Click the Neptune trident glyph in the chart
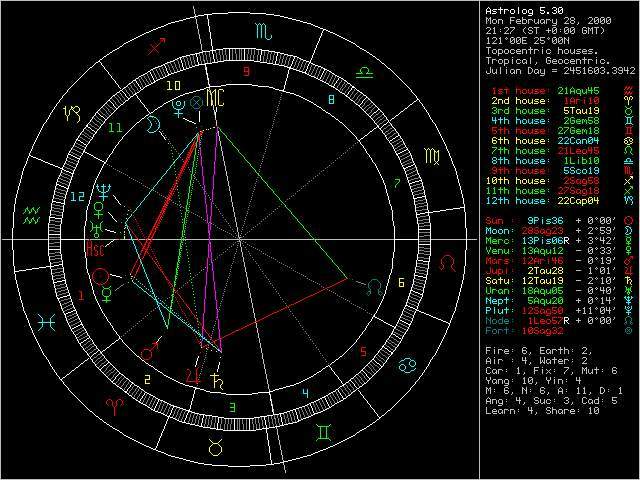The image size is (640, 480). point(101,190)
